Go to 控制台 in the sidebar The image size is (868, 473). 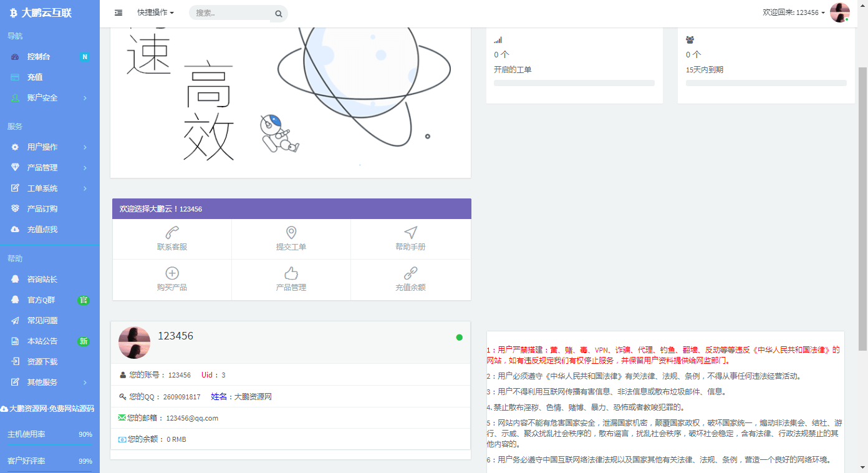click(x=50, y=56)
